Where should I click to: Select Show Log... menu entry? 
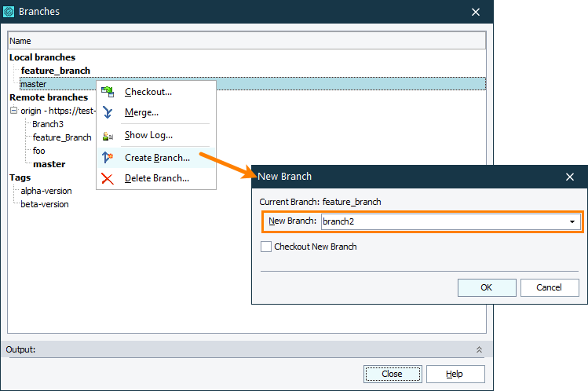[148, 135]
